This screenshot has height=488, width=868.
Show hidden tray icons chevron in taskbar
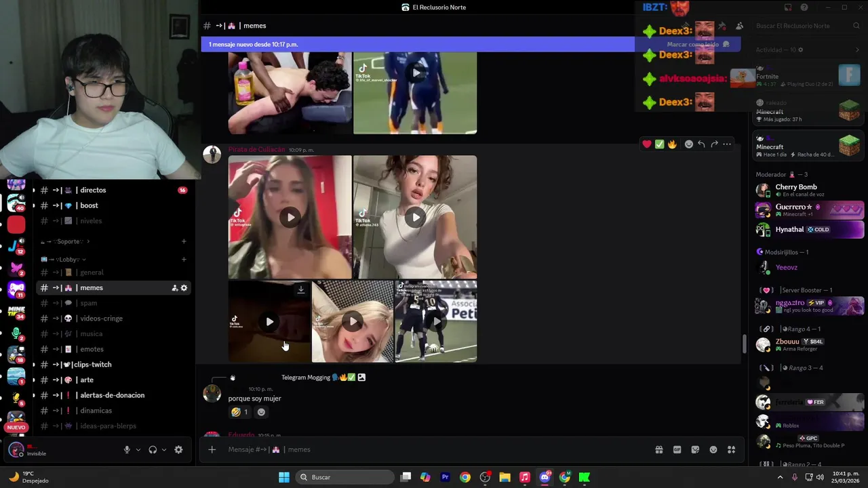[x=780, y=477]
